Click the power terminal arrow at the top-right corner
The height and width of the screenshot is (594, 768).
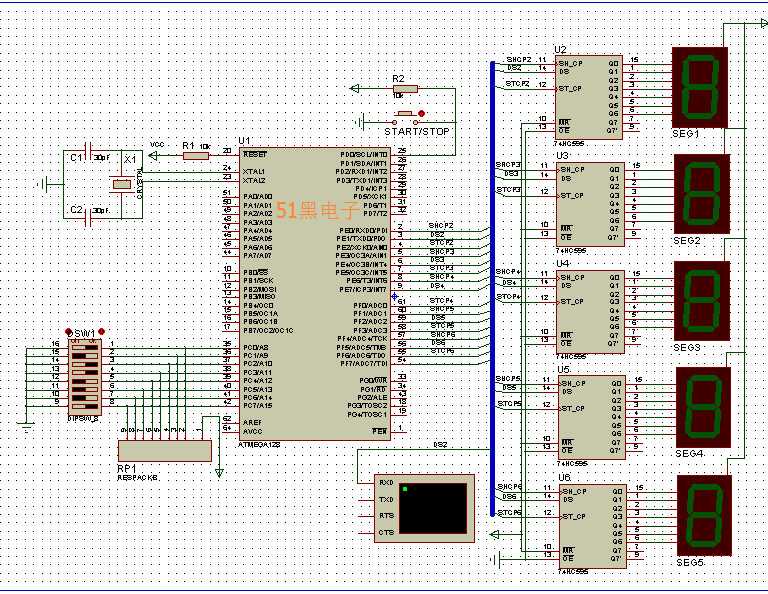[x=764, y=23]
